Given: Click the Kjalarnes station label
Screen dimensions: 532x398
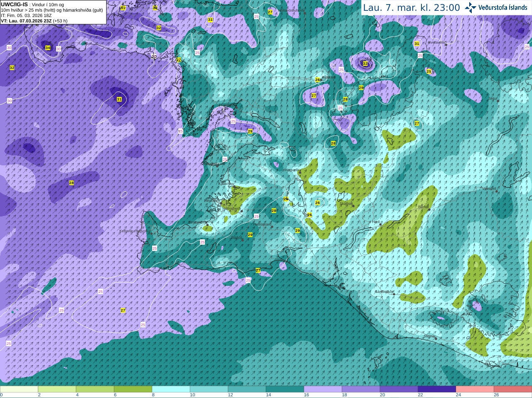Looking at the screenshot, I should [x=226, y=183].
